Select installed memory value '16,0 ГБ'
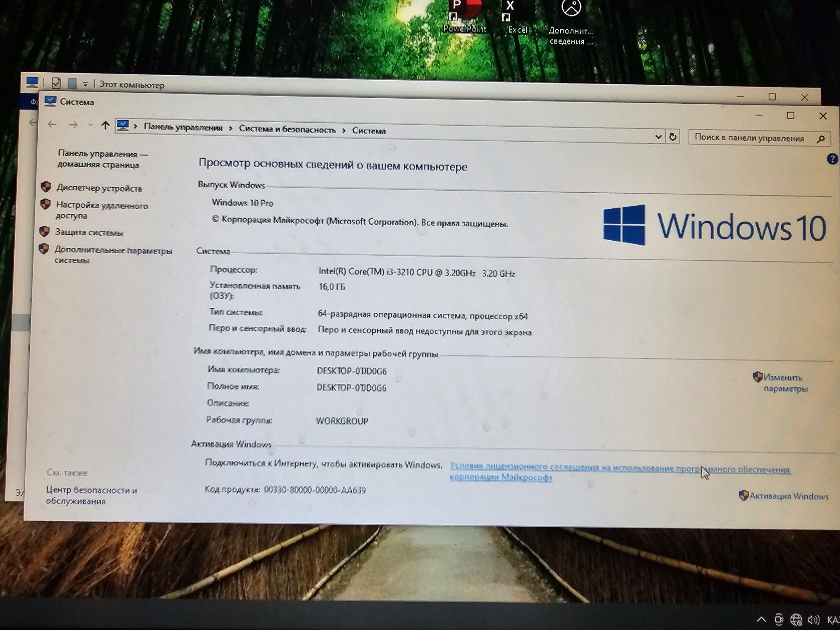840x630 pixels. [x=332, y=287]
